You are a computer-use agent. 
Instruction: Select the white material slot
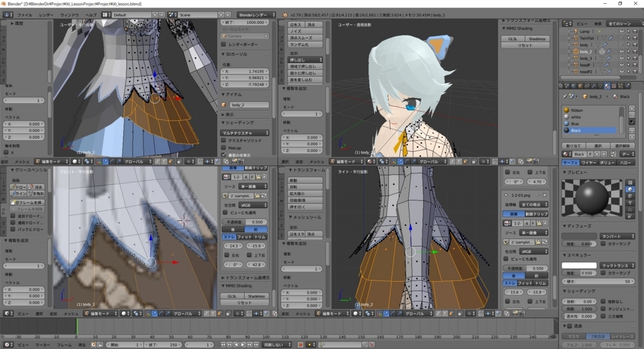589,117
